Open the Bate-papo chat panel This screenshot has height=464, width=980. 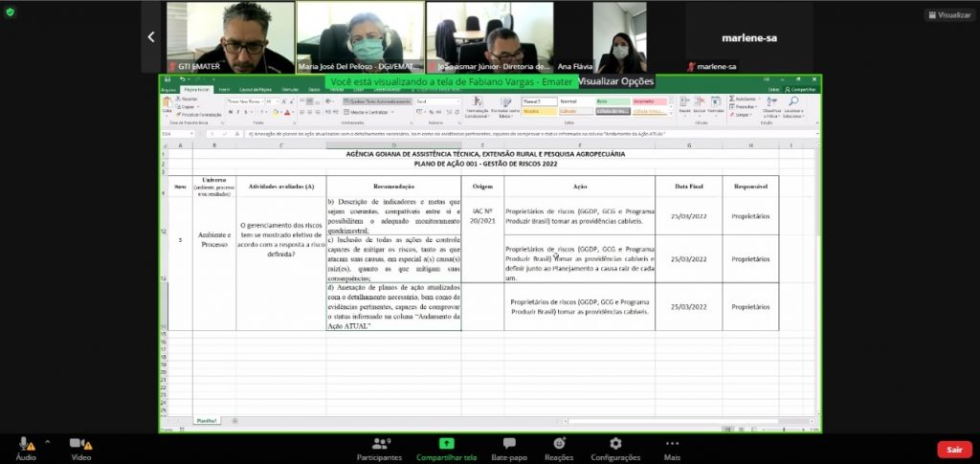[509, 448]
